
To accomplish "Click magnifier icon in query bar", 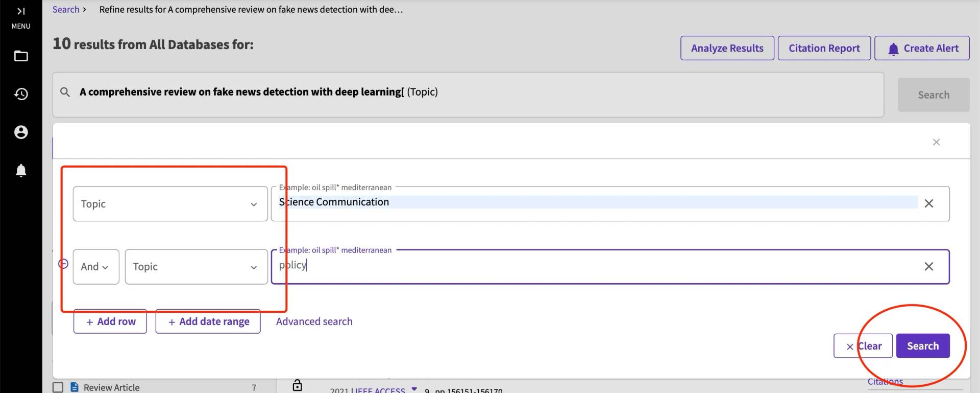I will [65, 92].
